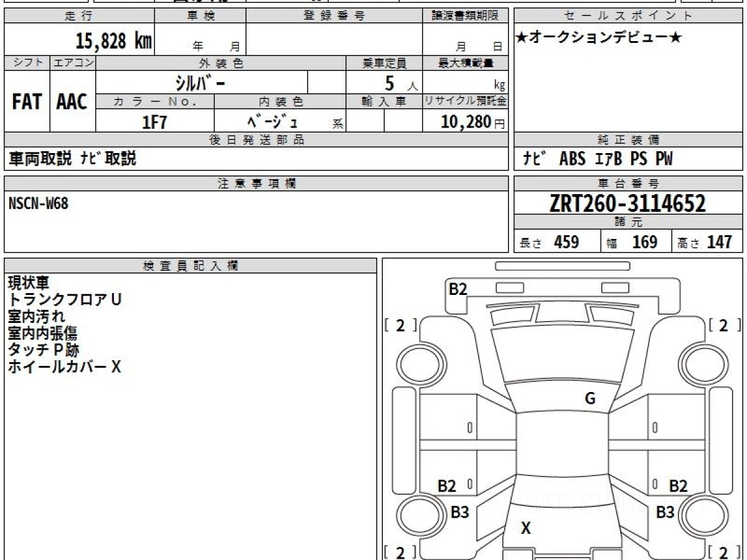747x560 pixels.
Task: Click the 輸入車 label
Action: click(384, 101)
